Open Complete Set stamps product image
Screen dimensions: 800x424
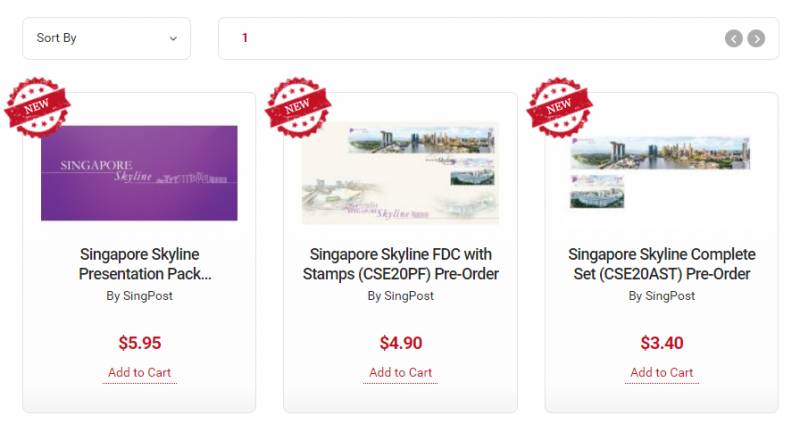point(660,172)
